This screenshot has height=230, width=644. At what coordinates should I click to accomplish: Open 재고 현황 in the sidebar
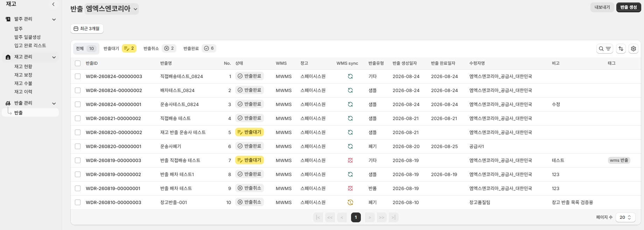pos(23,67)
